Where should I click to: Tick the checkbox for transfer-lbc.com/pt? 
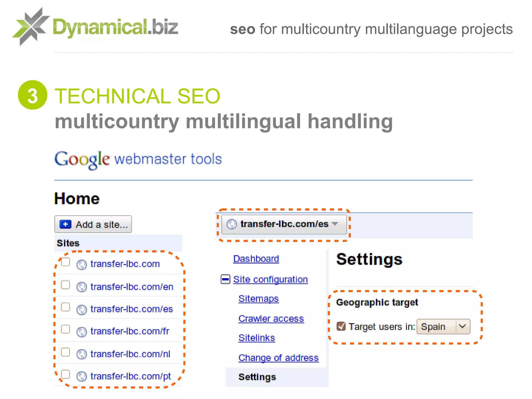coord(65,375)
